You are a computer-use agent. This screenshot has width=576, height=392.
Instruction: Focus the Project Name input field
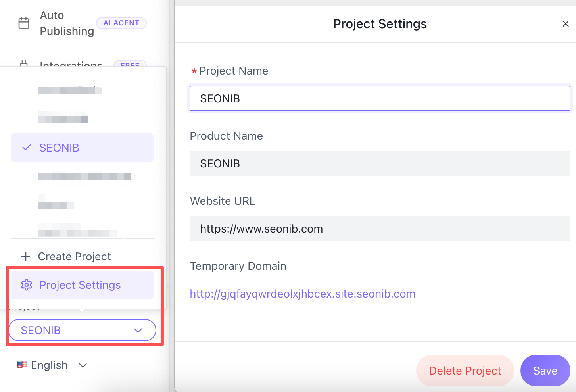pos(380,98)
